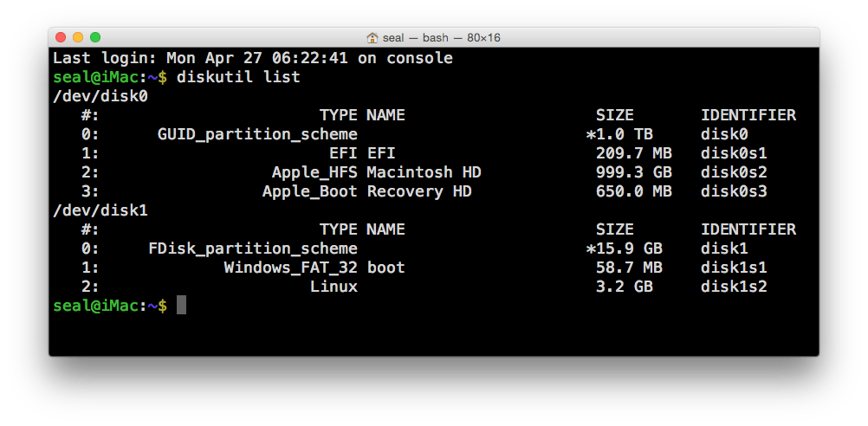Click the '/dev/disk0' heading line
868x426 pixels.
100,96
